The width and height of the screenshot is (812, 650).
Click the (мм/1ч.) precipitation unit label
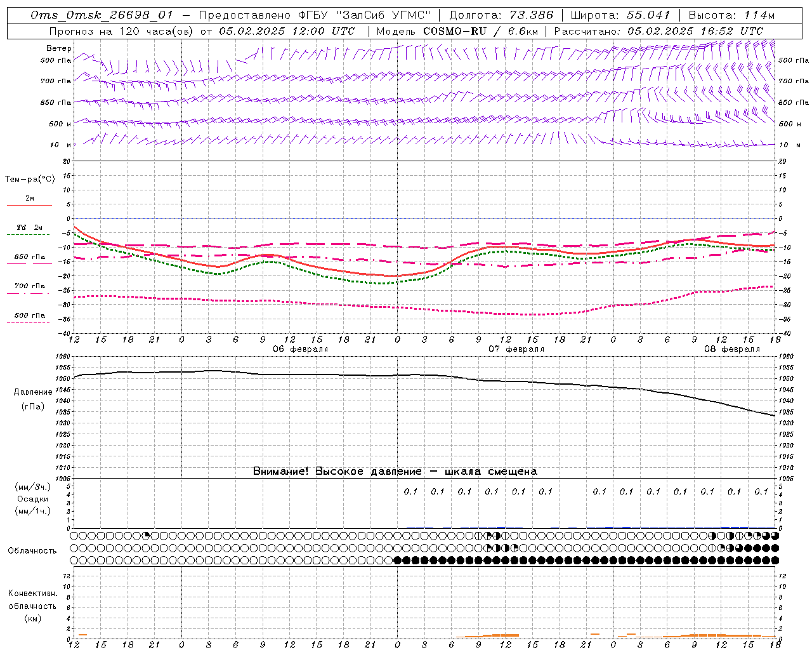(x=33, y=511)
